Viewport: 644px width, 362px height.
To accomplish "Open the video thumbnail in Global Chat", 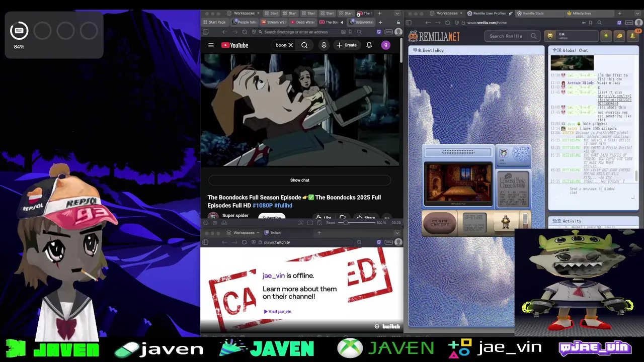I will (572, 63).
